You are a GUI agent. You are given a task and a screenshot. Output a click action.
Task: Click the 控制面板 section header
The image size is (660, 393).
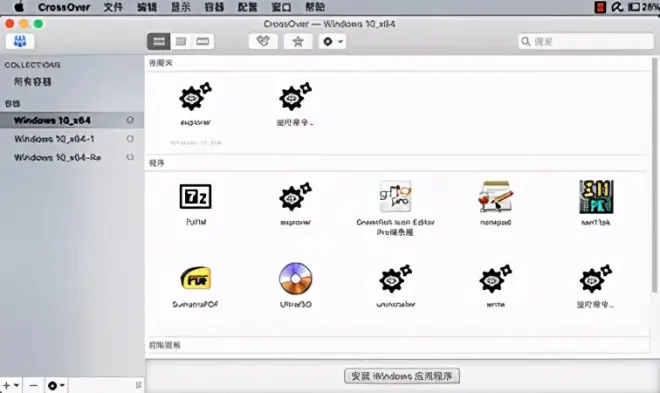(165, 345)
